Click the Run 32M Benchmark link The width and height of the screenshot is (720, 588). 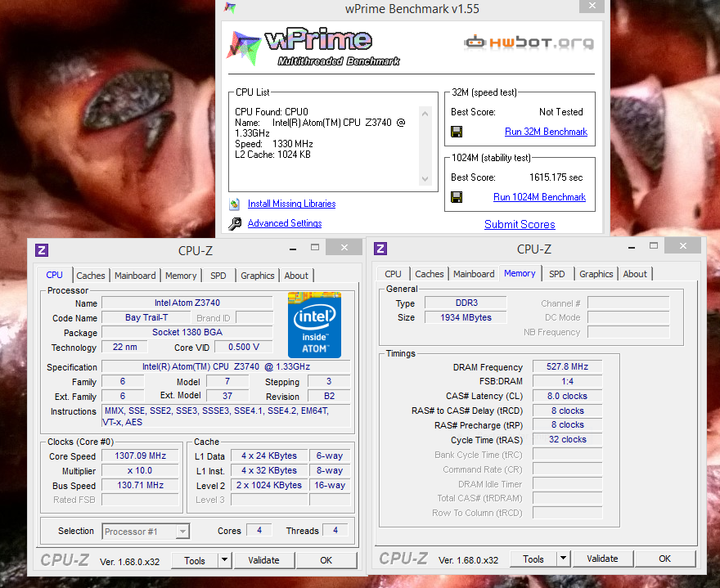pos(546,132)
